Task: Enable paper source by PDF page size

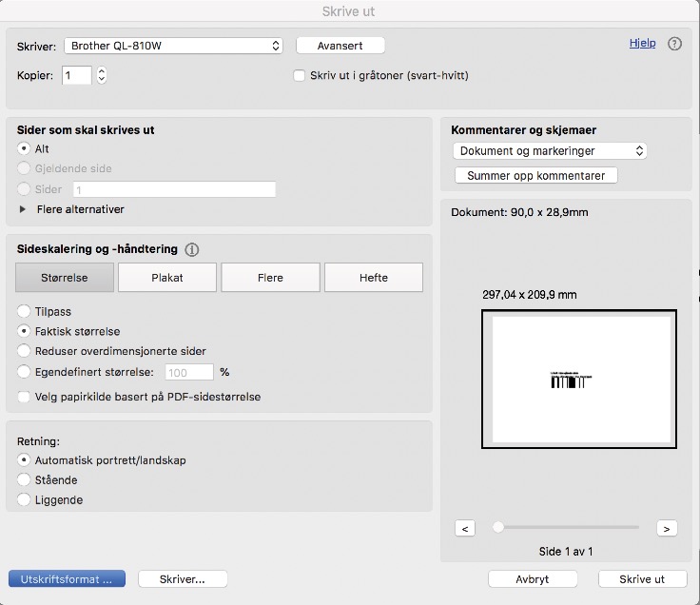Action: [24, 397]
